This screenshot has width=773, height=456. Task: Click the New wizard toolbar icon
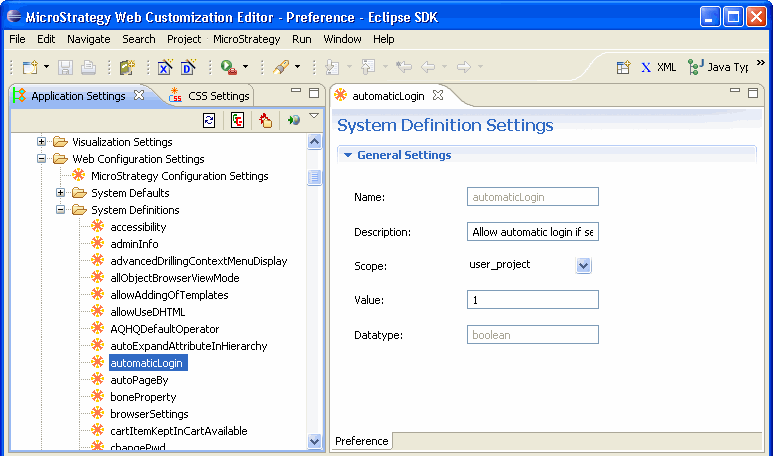pos(30,67)
